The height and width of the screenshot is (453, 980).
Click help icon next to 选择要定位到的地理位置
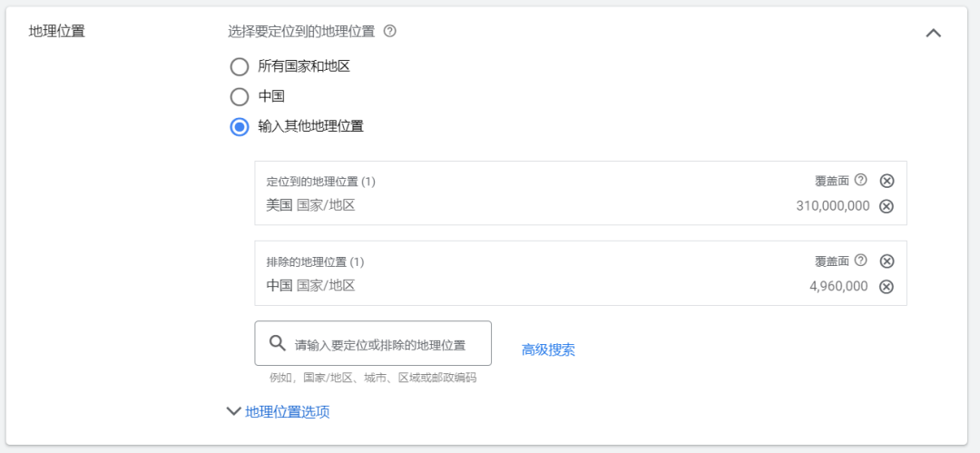390,31
